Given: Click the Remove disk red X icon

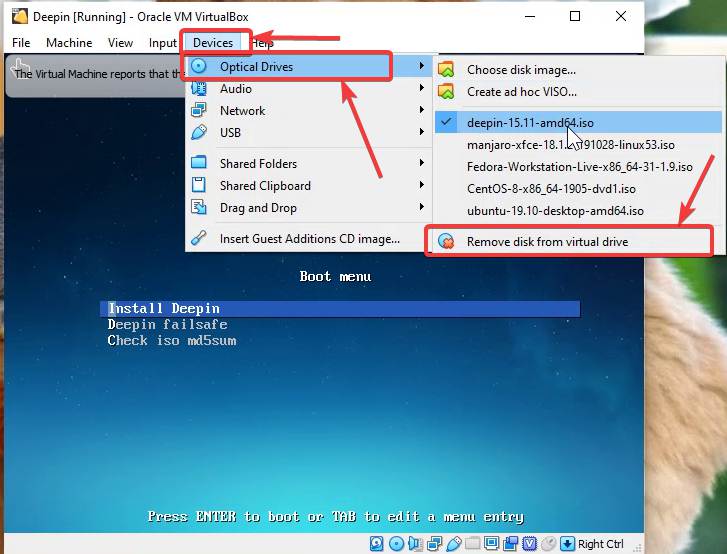Looking at the screenshot, I should (x=446, y=242).
